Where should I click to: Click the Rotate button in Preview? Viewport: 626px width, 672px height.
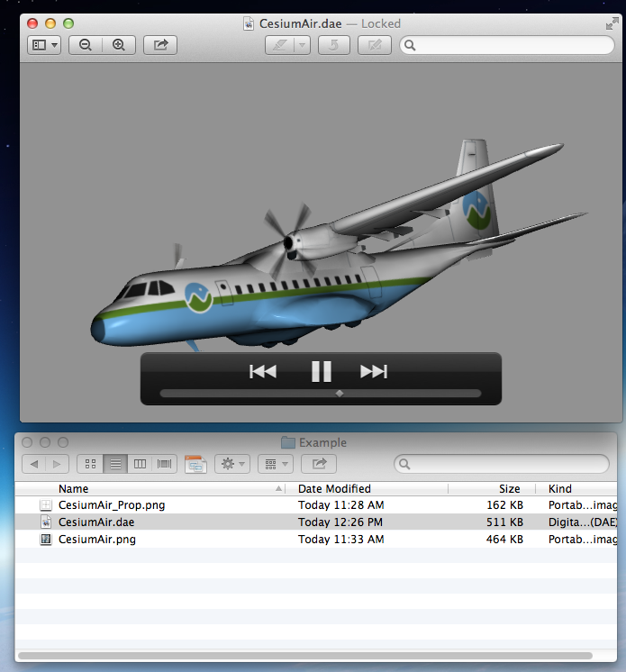click(x=334, y=45)
